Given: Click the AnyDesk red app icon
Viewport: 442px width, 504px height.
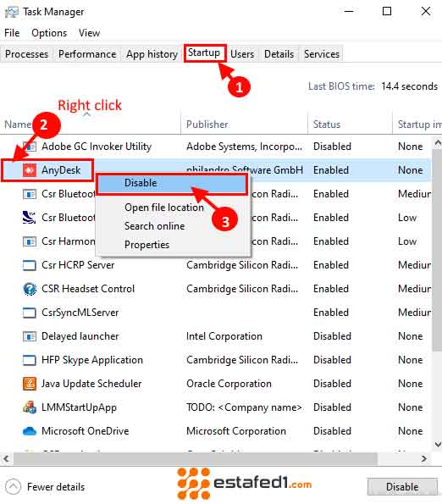Looking at the screenshot, I should (x=30, y=170).
